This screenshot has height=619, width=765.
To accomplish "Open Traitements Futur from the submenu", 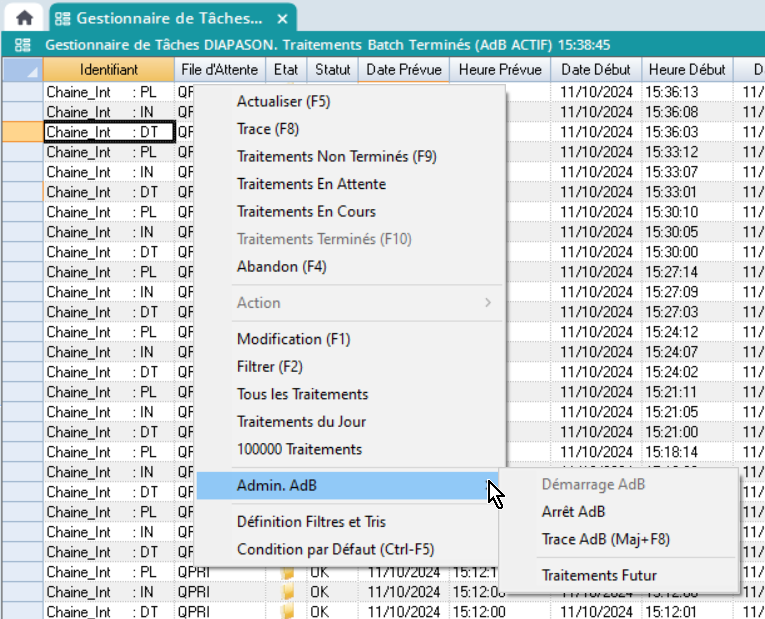I will [599, 575].
